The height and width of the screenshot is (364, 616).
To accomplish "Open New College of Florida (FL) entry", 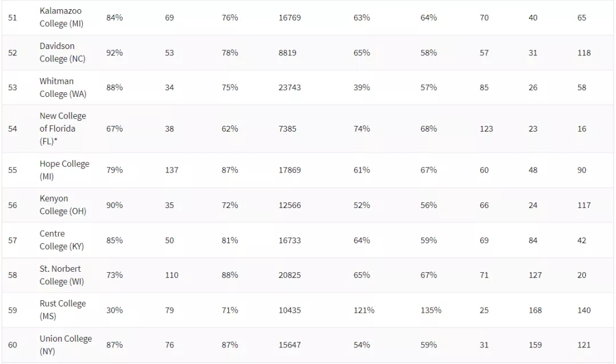I will point(62,128).
